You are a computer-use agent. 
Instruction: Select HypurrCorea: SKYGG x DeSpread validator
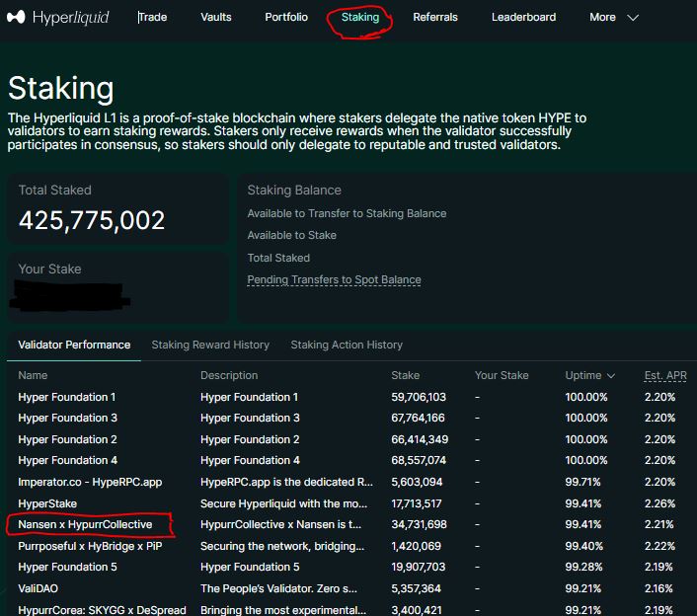tap(103, 610)
